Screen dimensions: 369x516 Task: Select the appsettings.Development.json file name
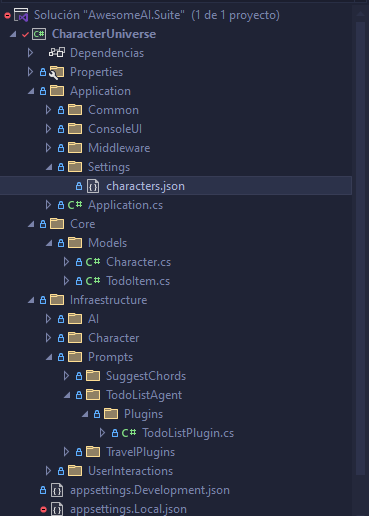(x=150, y=490)
